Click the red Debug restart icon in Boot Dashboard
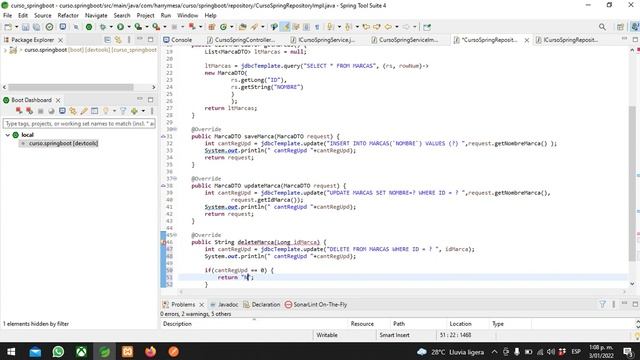The width and height of the screenshot is (640, 360). click(x=29, y=111)
